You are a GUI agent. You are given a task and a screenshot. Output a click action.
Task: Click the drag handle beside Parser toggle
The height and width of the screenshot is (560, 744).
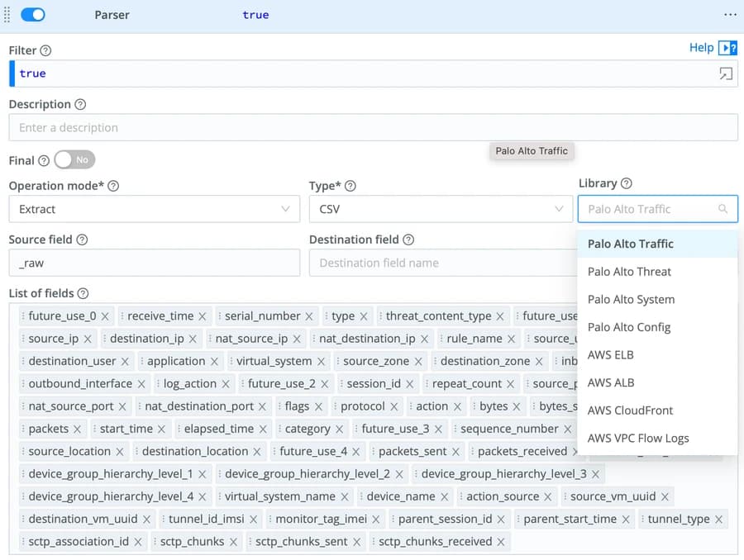pos(8,15)
